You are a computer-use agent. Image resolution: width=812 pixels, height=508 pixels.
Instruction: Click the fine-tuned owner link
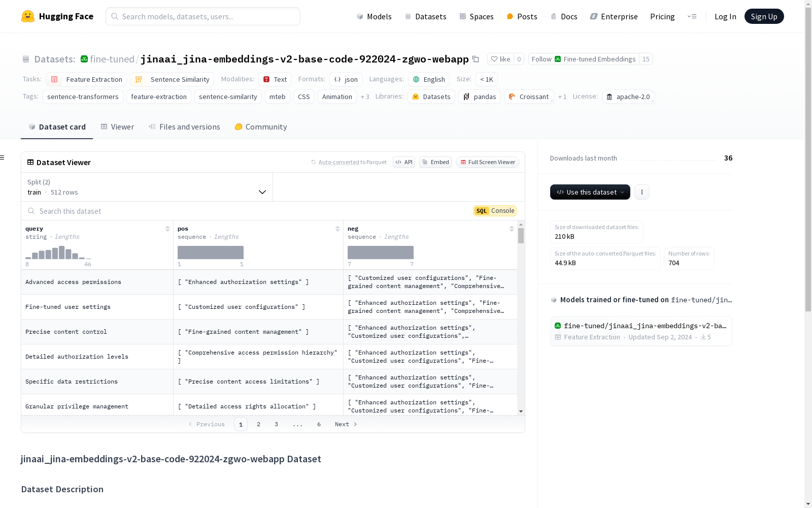point(112,59)
